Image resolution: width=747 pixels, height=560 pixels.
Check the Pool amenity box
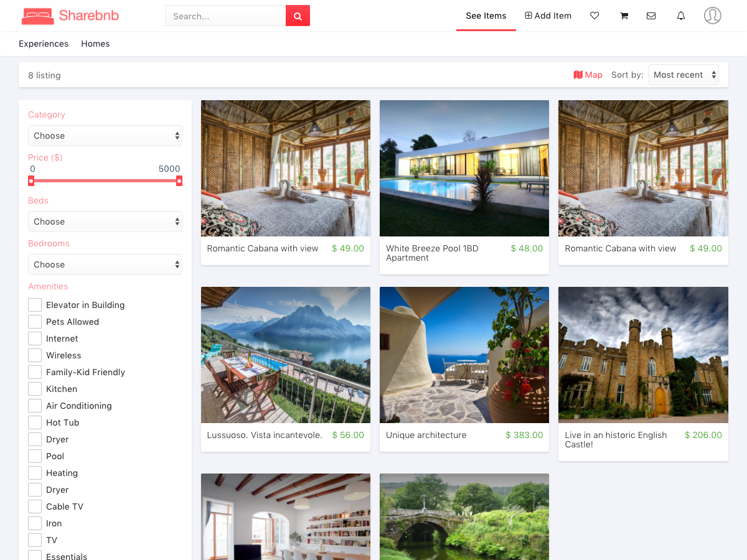(35, 456)
